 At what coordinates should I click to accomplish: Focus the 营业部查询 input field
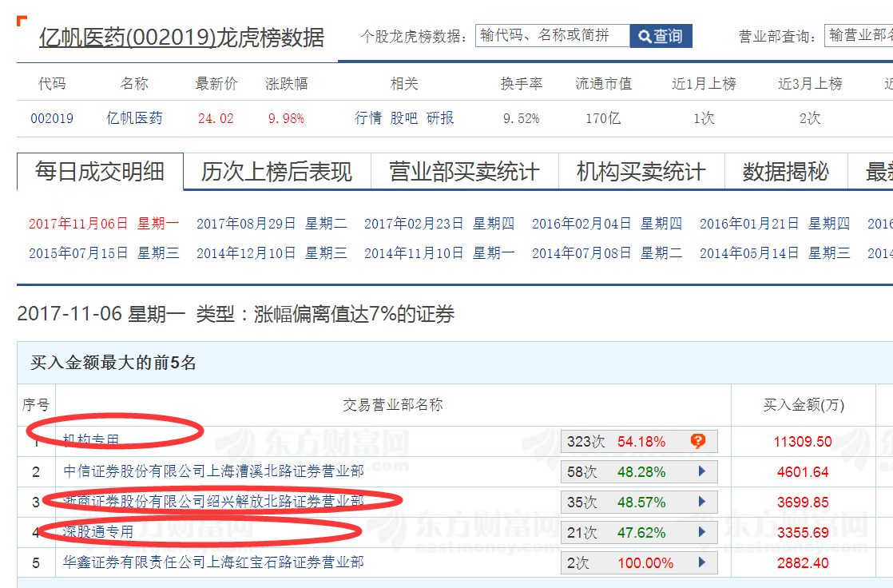859,36
